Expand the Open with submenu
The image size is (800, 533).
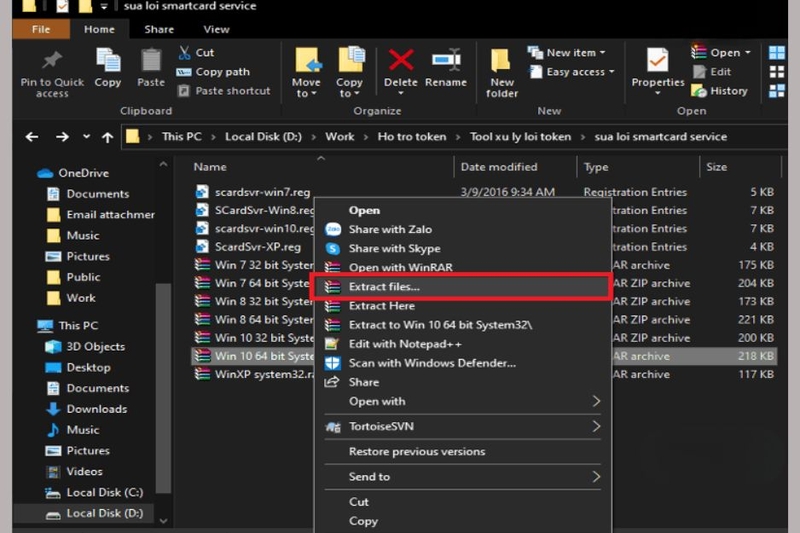click(x=463, y=401)
